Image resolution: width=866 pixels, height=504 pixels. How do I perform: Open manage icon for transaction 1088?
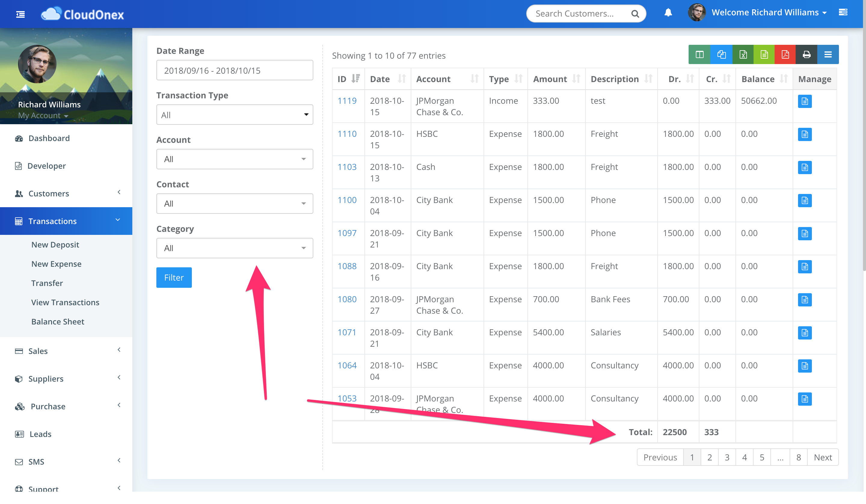(804, 267)
